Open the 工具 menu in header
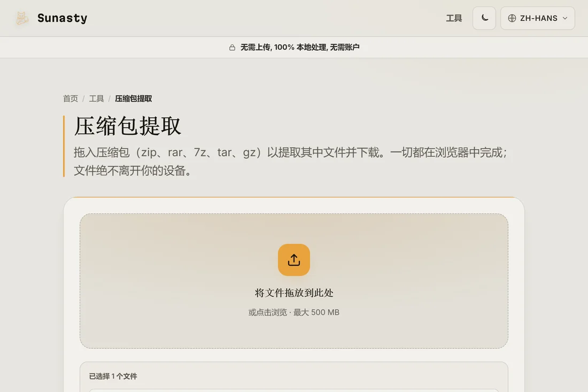Screen dimensions: 588x392 454,18
